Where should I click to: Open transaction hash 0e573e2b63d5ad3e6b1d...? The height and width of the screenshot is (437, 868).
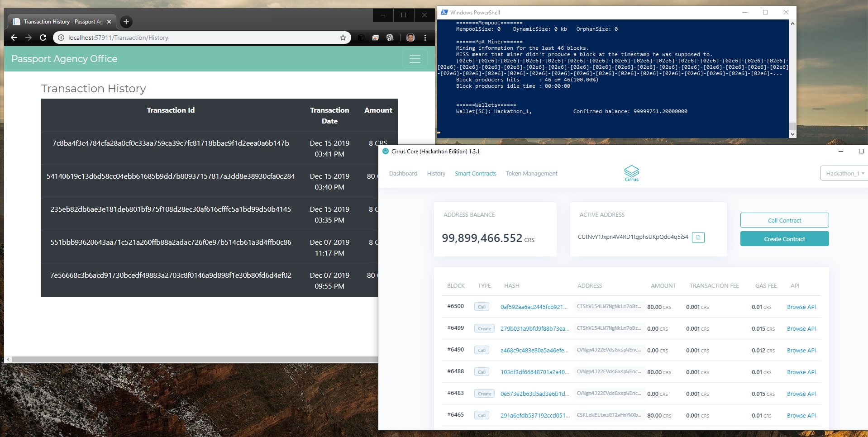click(535, 394)
